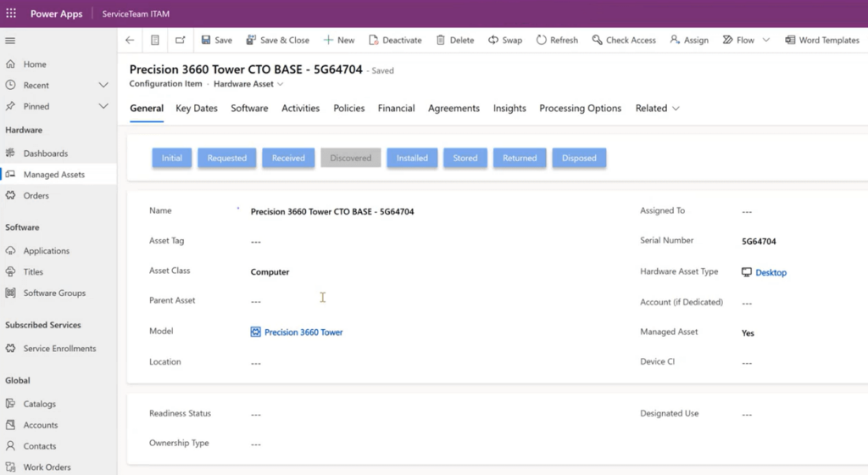This screenshot has height=475, width=868.
Task: Click the greyed Discovered status button
Action: (351, 158)
